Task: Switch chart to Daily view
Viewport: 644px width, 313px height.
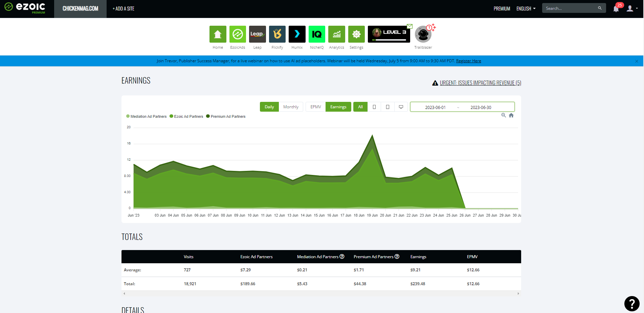Action: click(x=269, y=107)
